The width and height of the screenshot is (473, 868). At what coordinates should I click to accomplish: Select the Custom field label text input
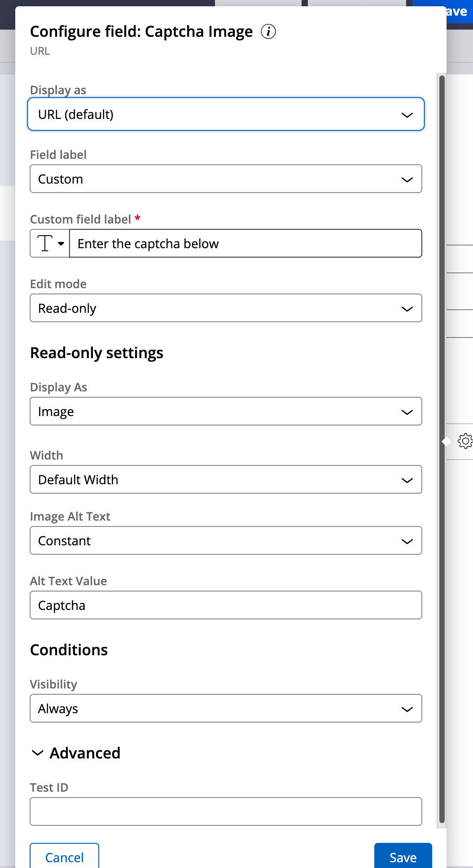245,243
